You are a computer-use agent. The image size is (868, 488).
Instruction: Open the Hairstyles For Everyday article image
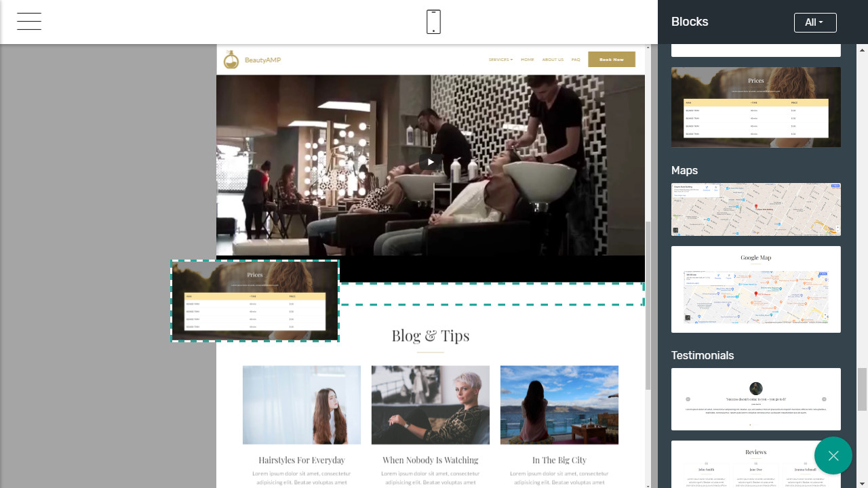(302, 405)
